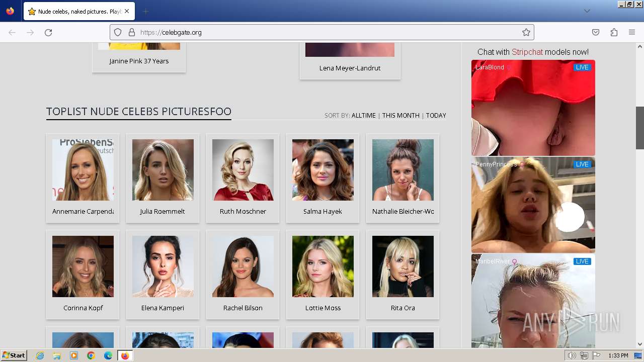Click the Firefox View icon beside the tab

click(x=10, y=11)
